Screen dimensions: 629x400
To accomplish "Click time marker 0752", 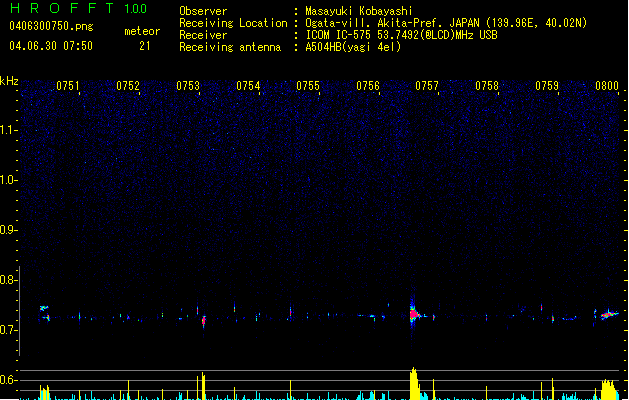I will (x=128, y=86).
